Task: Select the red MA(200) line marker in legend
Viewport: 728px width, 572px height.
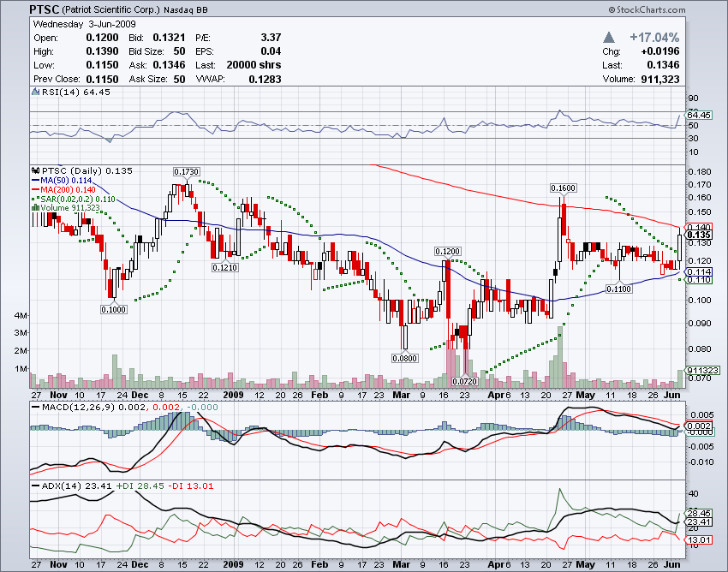Action: click(36, 189)
